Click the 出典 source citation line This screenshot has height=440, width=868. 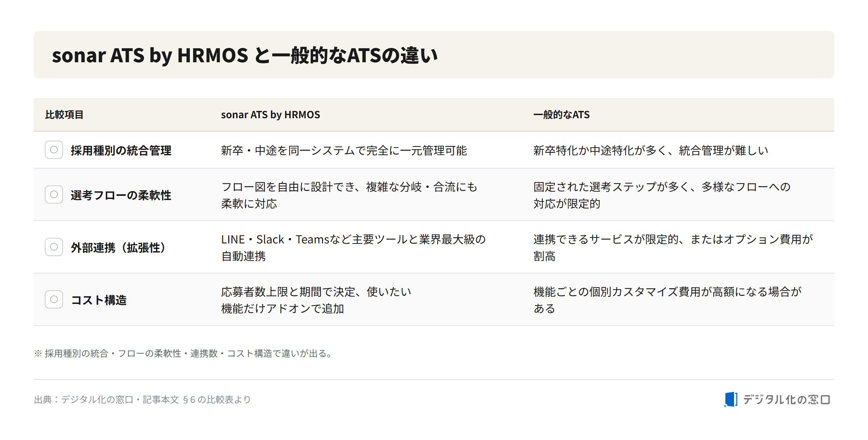pyautogui.click(x=143, y=399)
